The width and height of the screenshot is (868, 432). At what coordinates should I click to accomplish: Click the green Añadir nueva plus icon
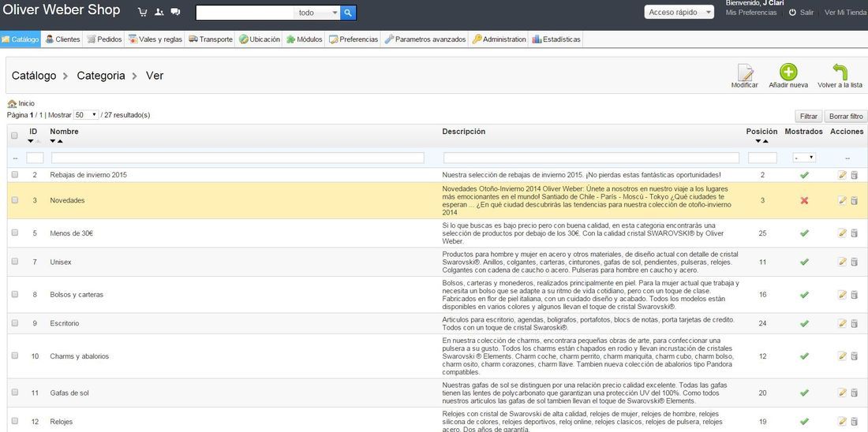pyautogui.click(x=788, y=72)
